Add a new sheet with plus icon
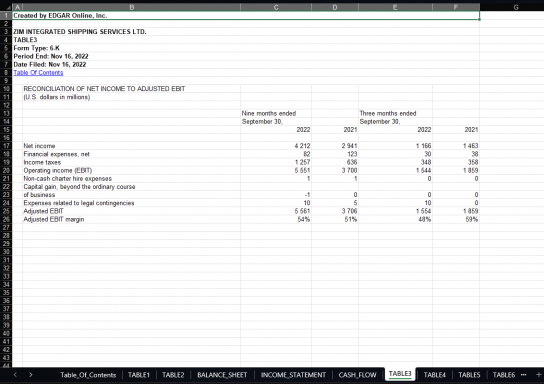 coord(538,375)
